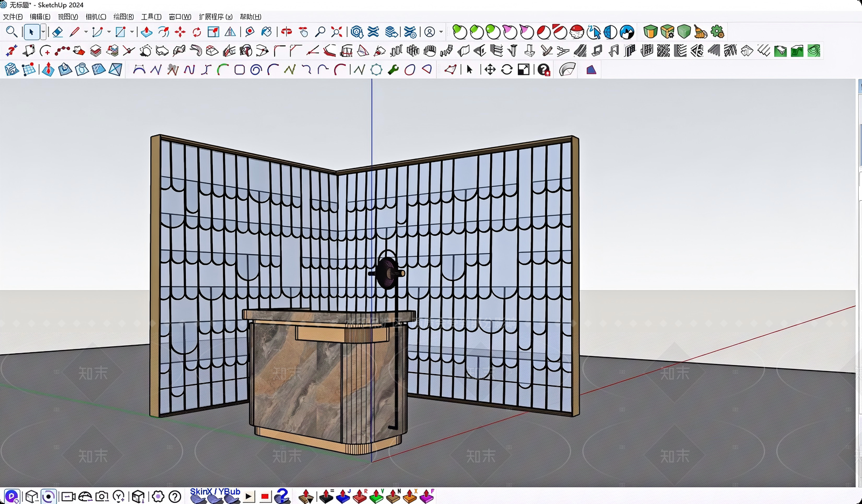
Task: Click the green gears settings icon
Action: (717, 32)
